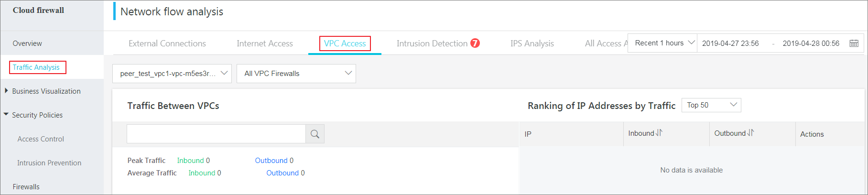Open the calendar date picker icon

(x=854, y=43)
